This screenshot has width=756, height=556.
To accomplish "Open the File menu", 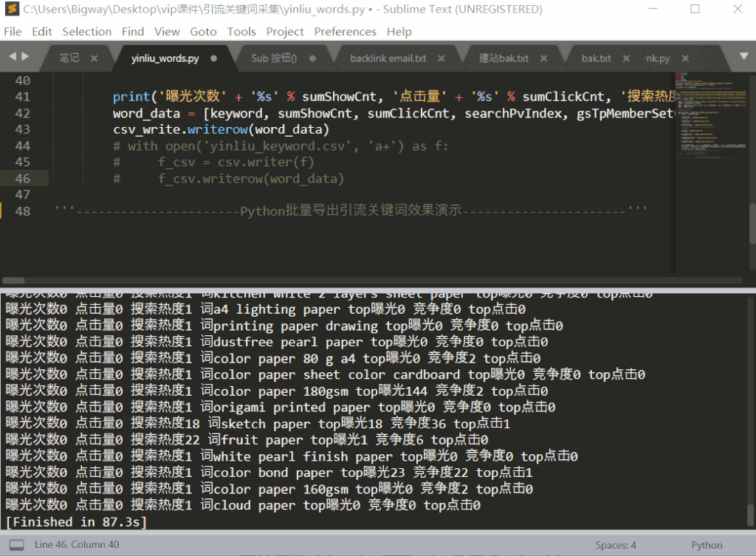I will (13, 31).
